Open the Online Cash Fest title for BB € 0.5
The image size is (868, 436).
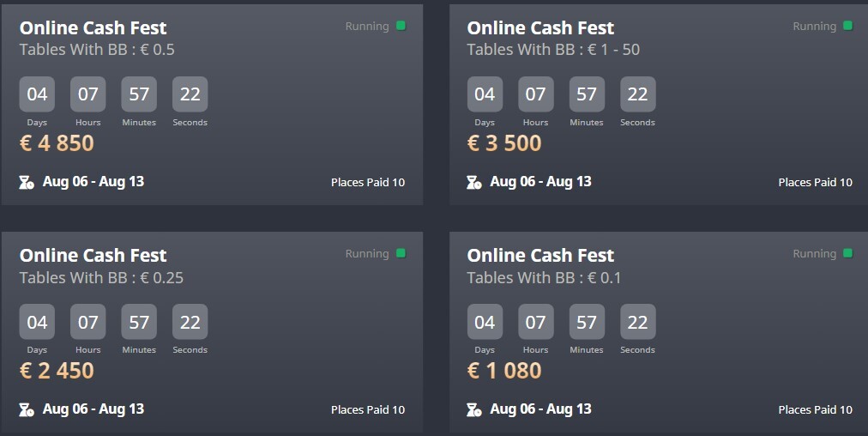pyautogui.click(x=93, y=28)
